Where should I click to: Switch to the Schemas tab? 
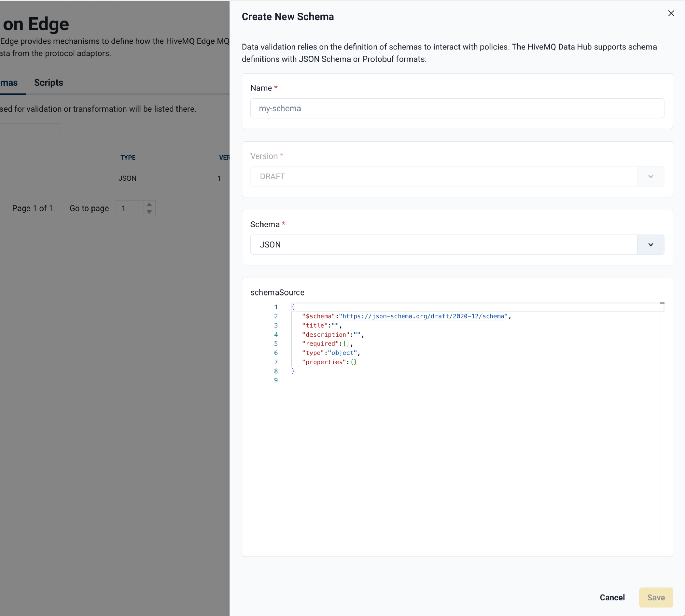9,82
